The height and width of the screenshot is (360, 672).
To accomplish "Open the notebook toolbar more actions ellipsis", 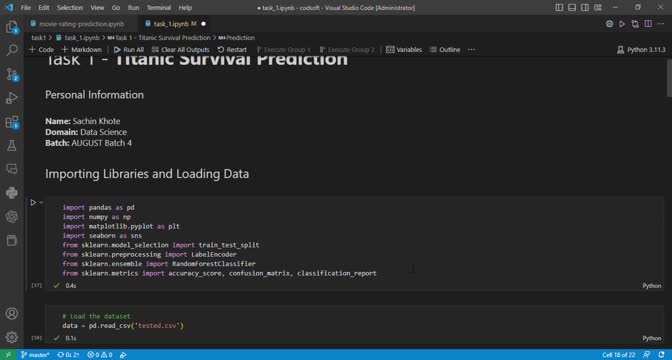I will (x=471, y=50).
